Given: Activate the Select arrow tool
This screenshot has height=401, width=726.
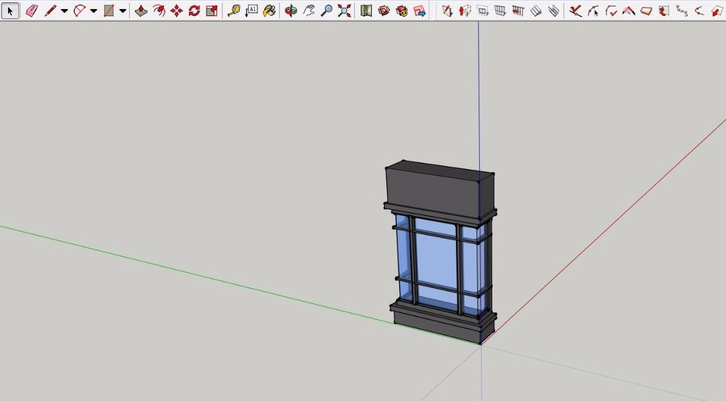Looking at the screenshot, I should coord(11,11).
